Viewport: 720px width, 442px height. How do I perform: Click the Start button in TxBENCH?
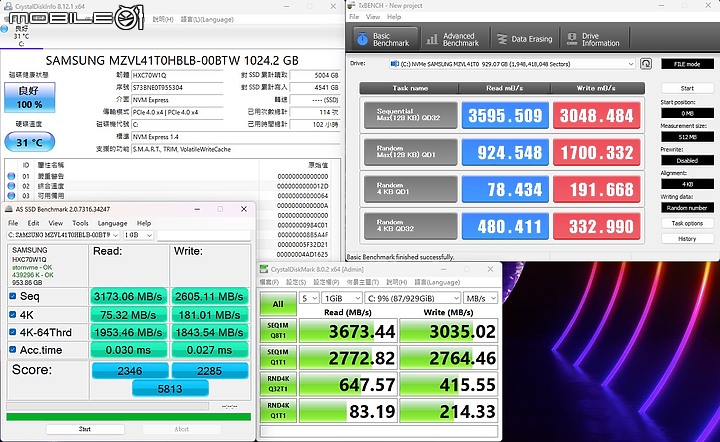(x=687, y=88)
